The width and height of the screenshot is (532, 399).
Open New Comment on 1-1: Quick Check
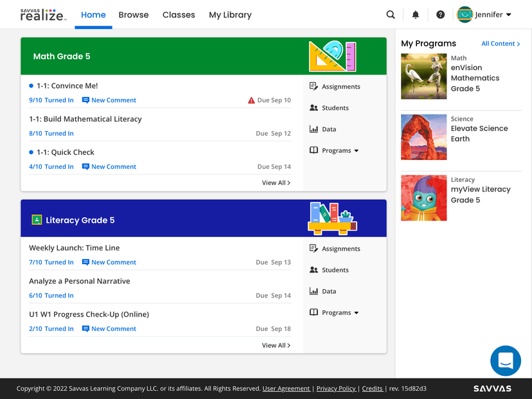click(x=109, y=167)
